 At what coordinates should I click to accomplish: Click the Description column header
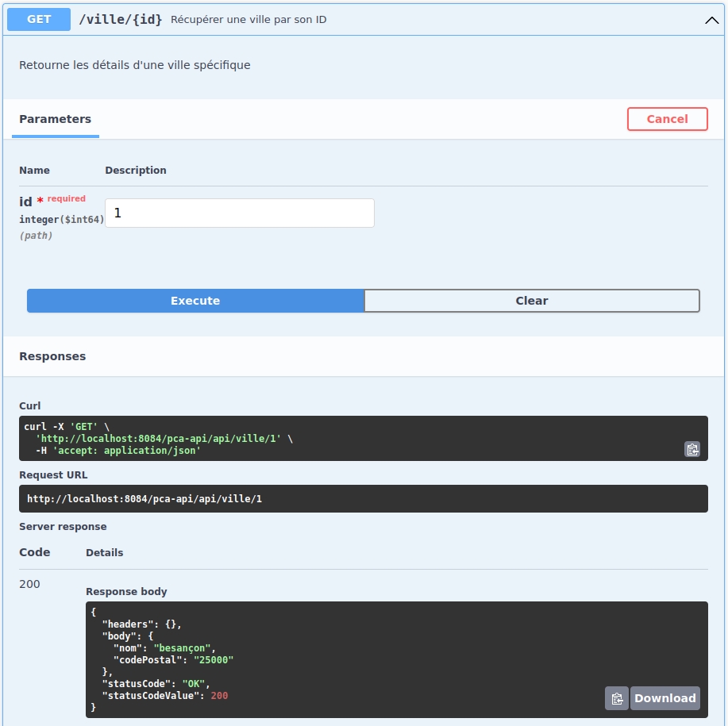(x=136, y=171)
